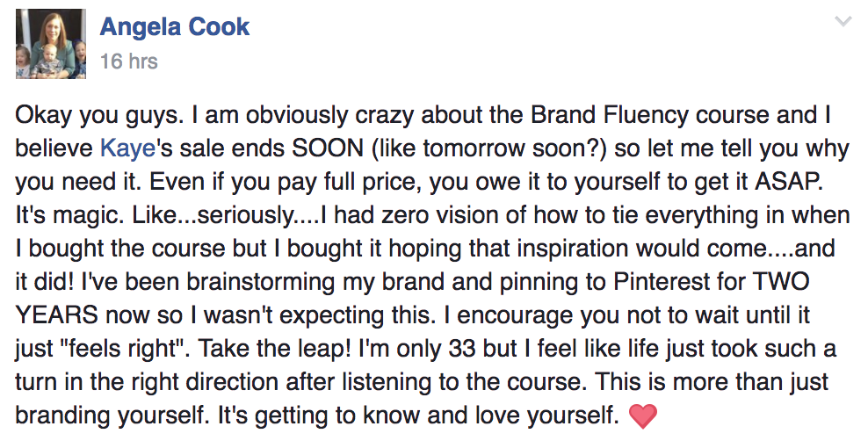This screenshot has width=868, height=448.
Task: Click the phrase "It's magic."
Action: 69,215
